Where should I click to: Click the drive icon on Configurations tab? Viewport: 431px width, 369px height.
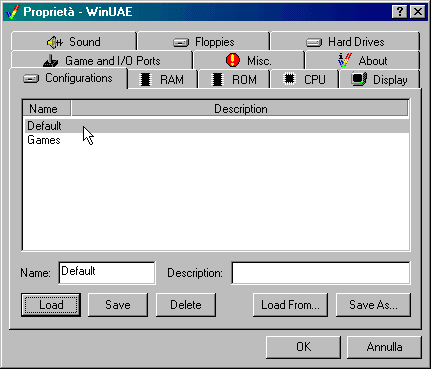[31, 79]
